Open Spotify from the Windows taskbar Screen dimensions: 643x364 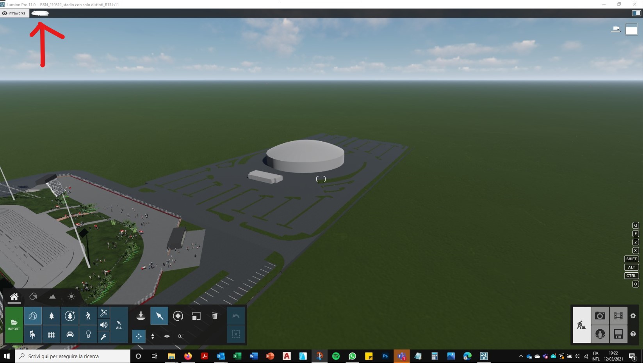336,356
